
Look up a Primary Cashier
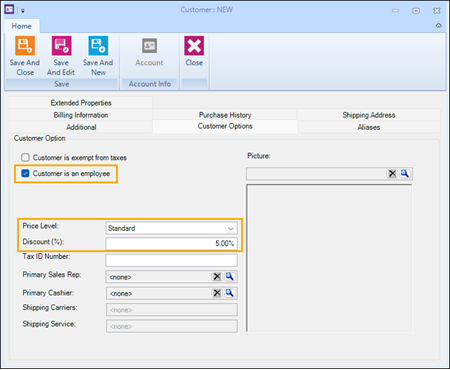(229, 293)
